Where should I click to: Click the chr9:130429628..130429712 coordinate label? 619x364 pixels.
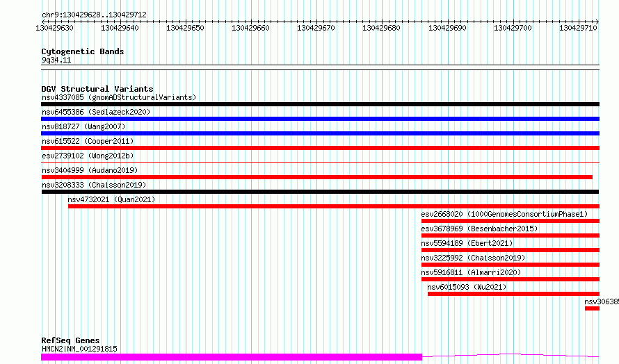(x=94, y=15)
